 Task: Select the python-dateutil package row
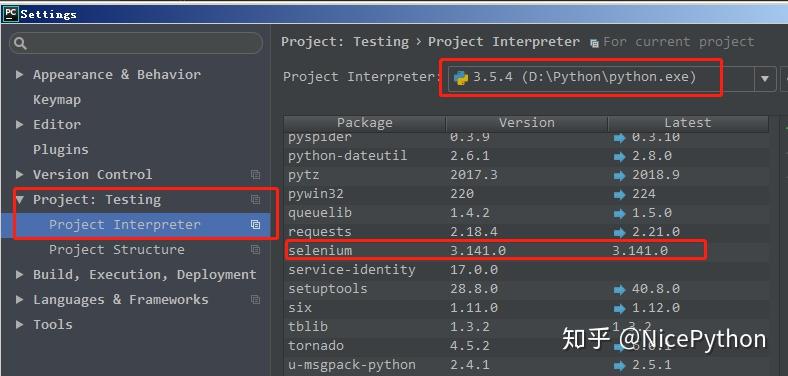(x=526, y=156)
